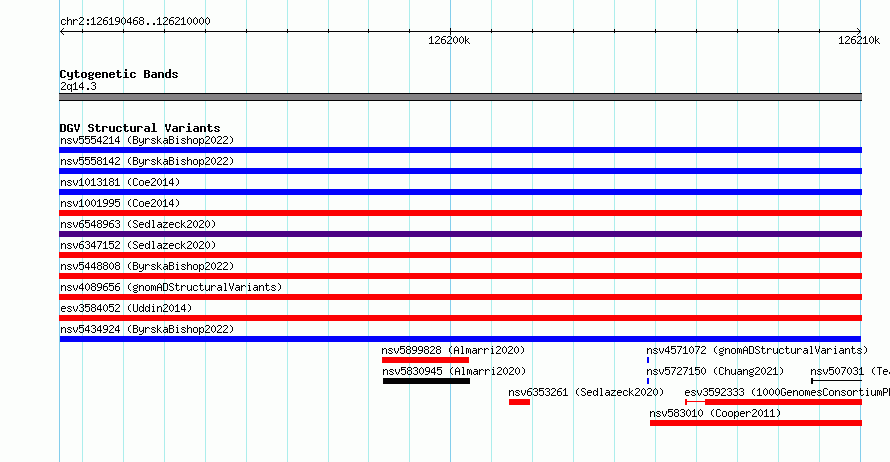This screenshot has width=890, height=462.
Task: Click esv3592333 (1000GenomesConsortium) label
Action: click(787, 392)
